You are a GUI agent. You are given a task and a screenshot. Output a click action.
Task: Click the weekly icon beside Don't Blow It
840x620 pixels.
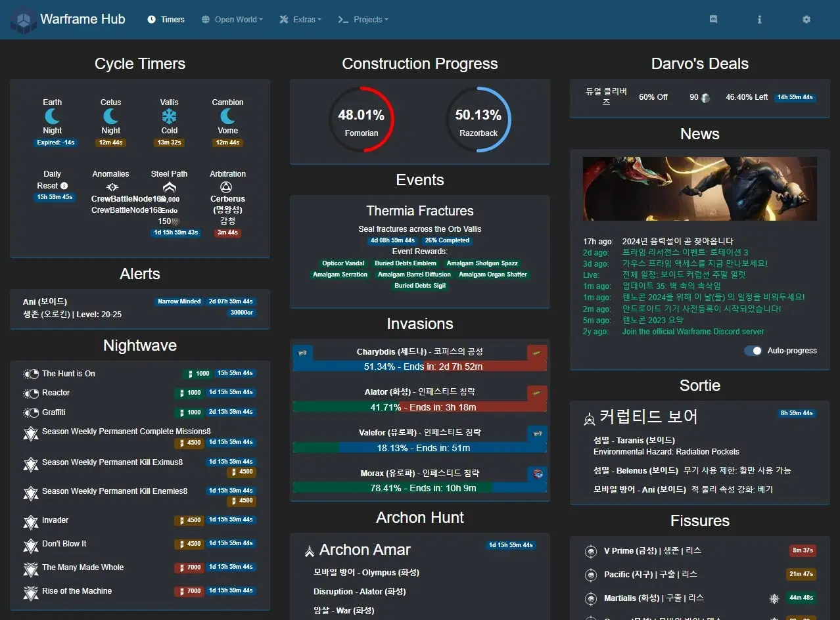(x=31, y=546)
